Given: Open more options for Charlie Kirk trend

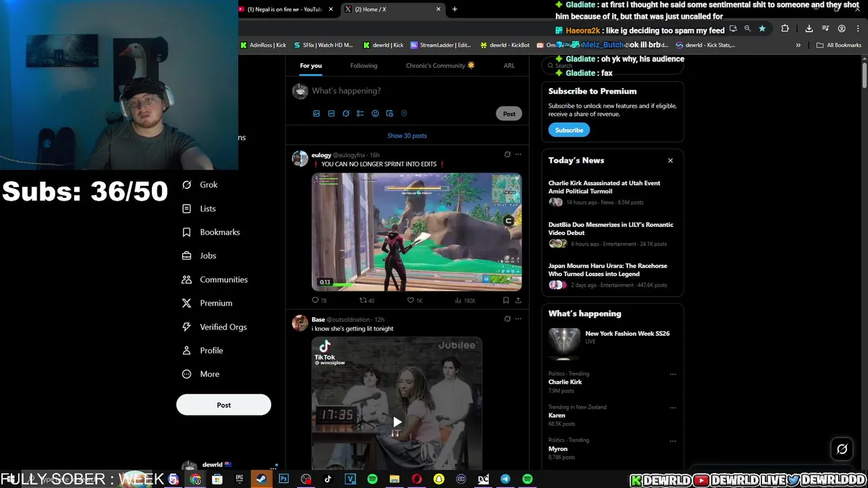Looking at the screenshot, I should [x=673, y=374].
